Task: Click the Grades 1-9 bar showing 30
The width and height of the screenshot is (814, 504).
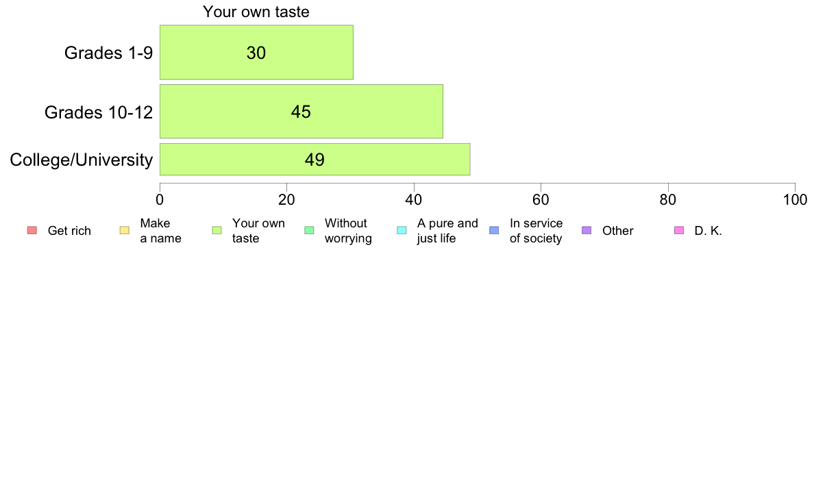Action: point(256,53)
